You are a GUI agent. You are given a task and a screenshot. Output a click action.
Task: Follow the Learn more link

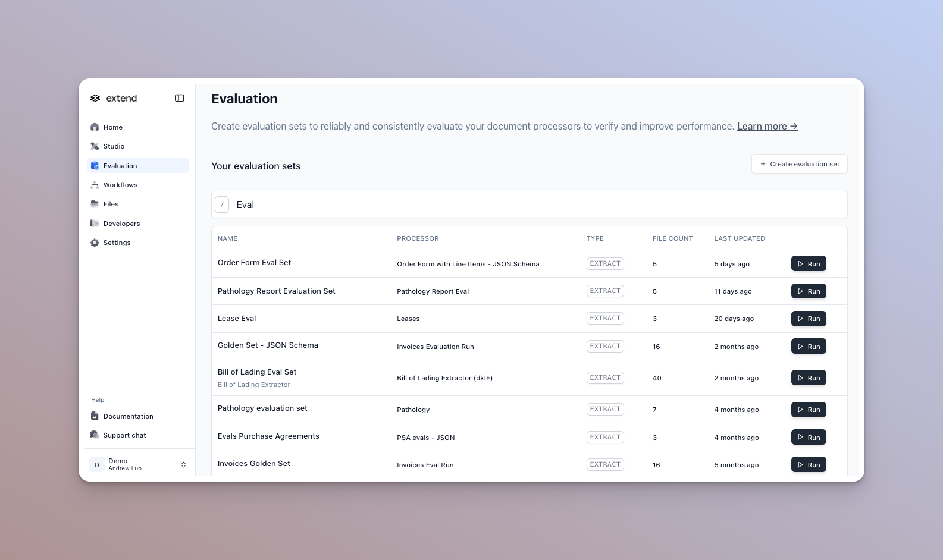pyautogui.click(x=767, y=127)
